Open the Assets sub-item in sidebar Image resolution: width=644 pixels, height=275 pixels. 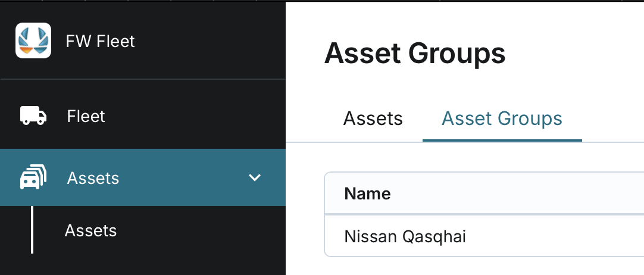click(90, 230)
